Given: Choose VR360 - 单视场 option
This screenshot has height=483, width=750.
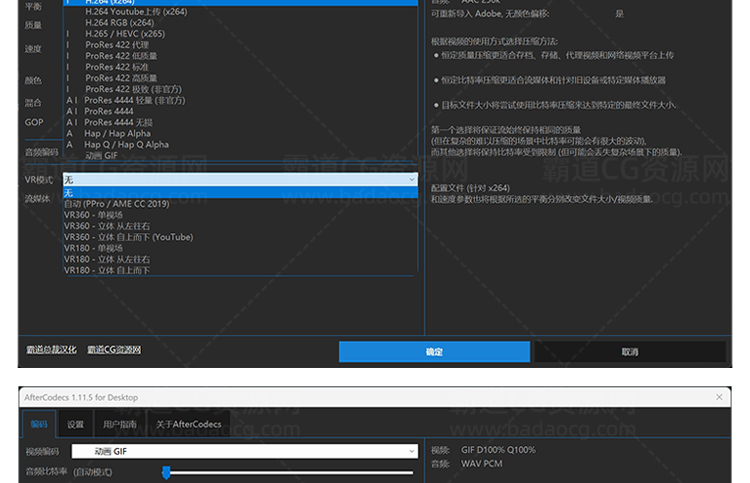Looking at the screenshot, I should (93, 214).
